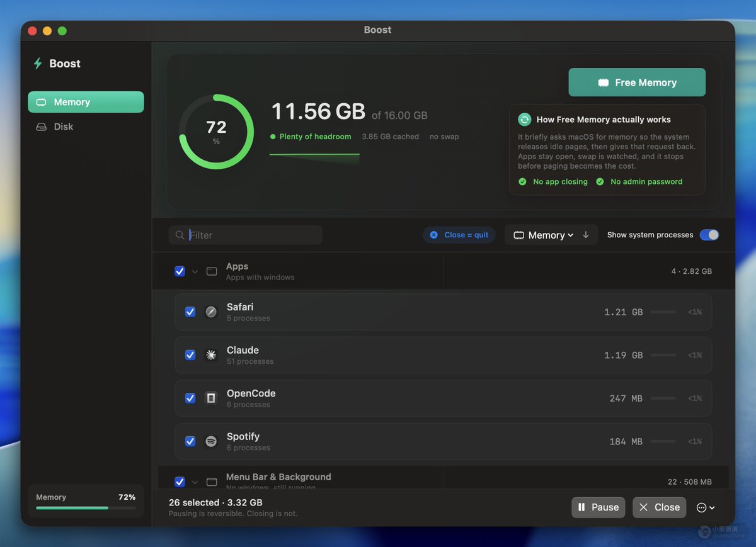This screenshot has width=756, height=547.
Task: Click the refresh icon beside How Free Memory works
Action: pyautogui.click(x=524, y=120)
